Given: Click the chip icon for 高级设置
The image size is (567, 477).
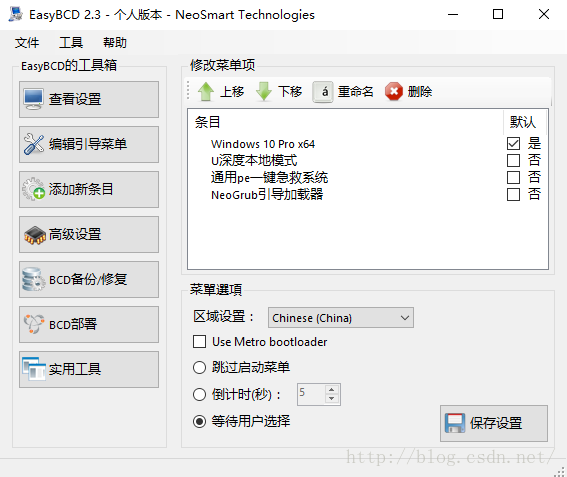Looking at the screenshot, I should [x=35, y=234].
